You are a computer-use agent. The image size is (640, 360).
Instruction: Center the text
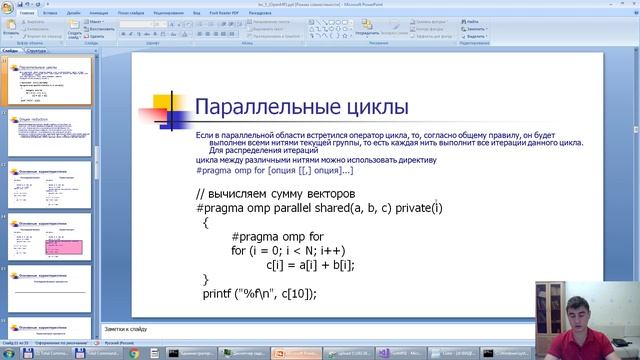[207, 34]
